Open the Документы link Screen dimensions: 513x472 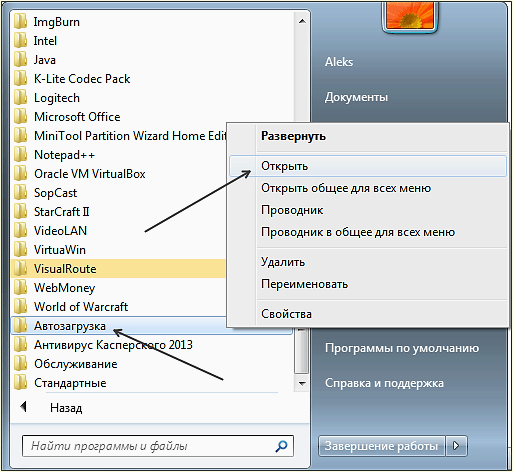pos(356,97)
